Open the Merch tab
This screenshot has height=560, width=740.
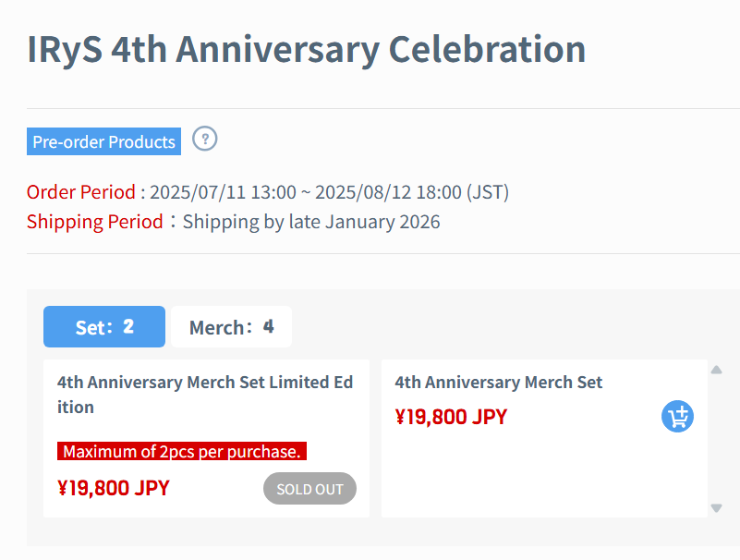(x=231, y=327)
